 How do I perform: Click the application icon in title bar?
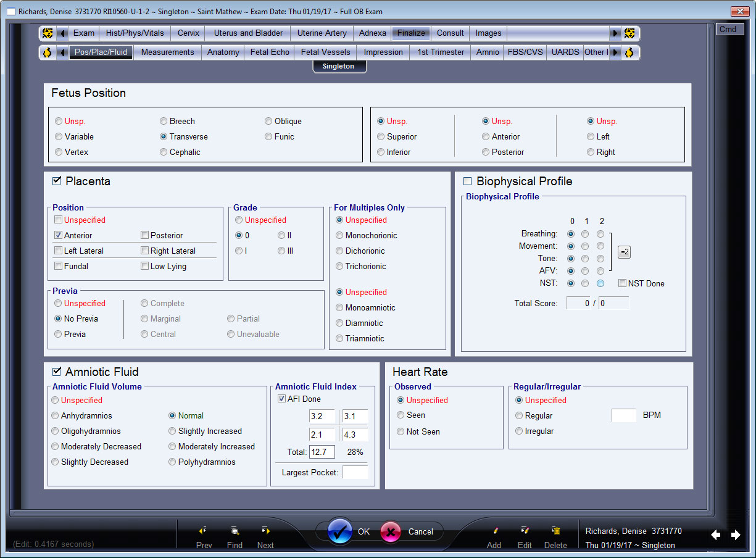pyautogui.click(x=10, y=12)
